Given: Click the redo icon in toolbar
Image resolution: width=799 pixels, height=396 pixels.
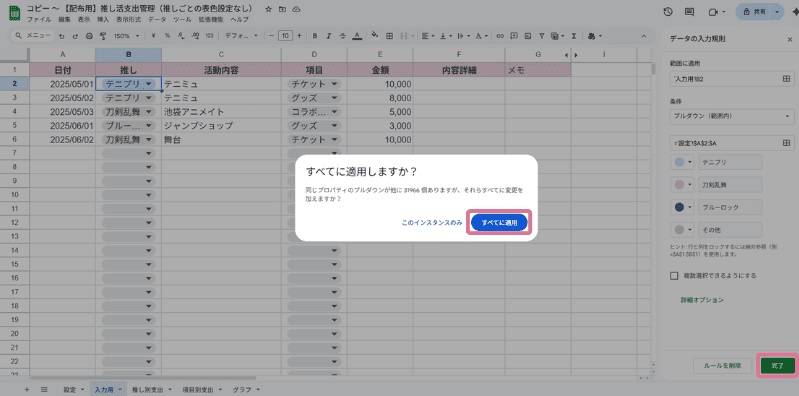Looking at the screenshot, I should (75, 36).
